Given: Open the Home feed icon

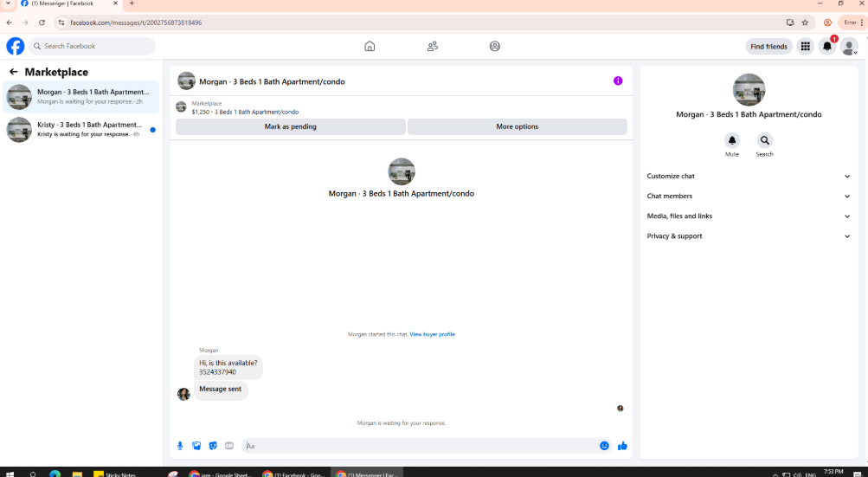Looking at the screenshot, I should [370, 46].
